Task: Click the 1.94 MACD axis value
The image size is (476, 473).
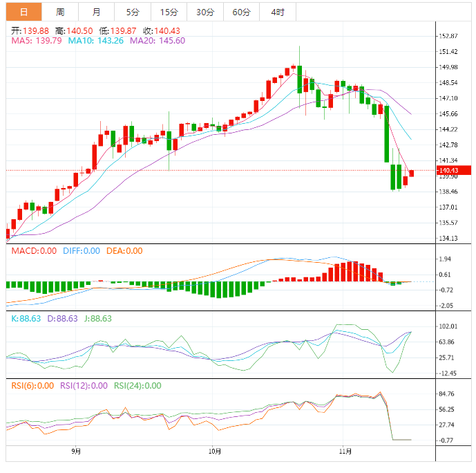Action: (445, 259)
